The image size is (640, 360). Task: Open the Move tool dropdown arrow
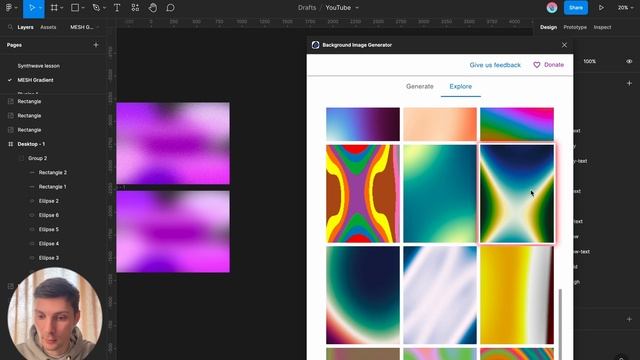(x=40, y=8)
